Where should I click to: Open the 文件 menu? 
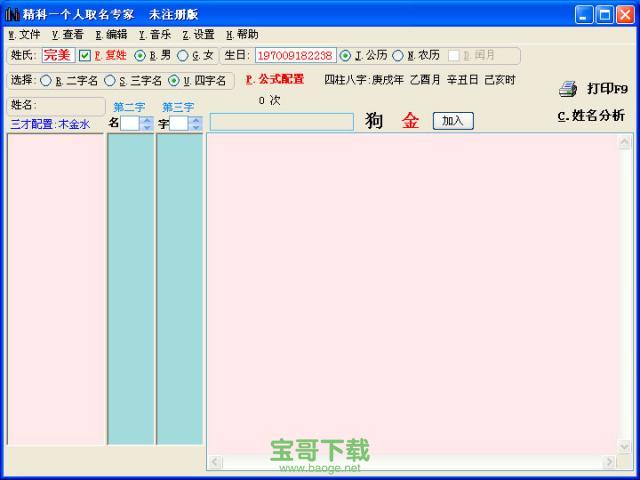[x=24, y=35]
